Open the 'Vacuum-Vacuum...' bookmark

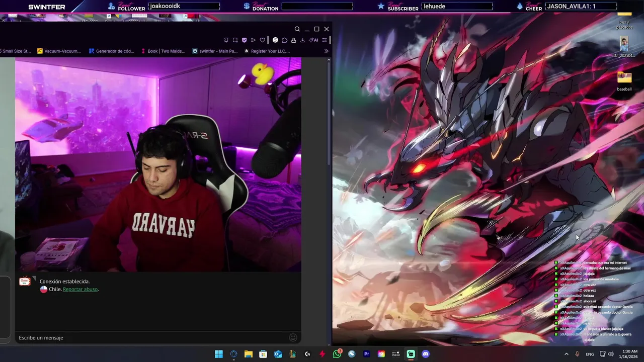(59, 51)
